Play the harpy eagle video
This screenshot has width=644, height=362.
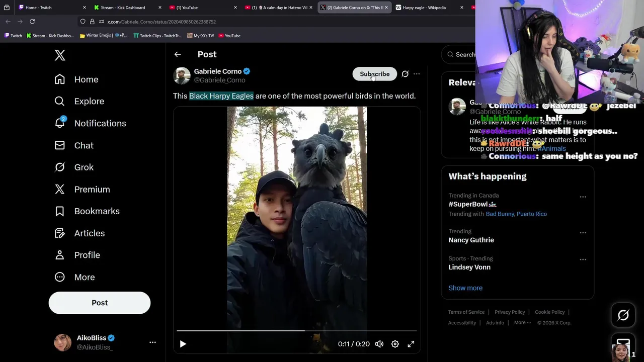coord(183,344)
